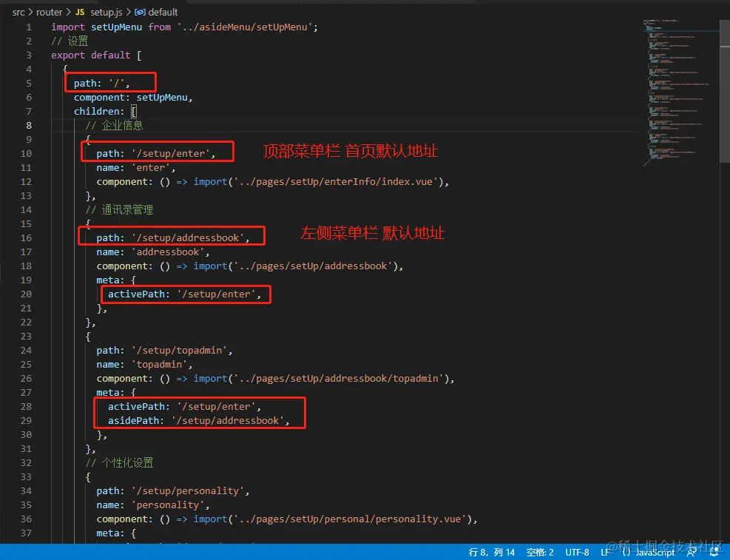Click the comment '// 设置'
The image size is (730, 560).
click(x=70, y=41)
